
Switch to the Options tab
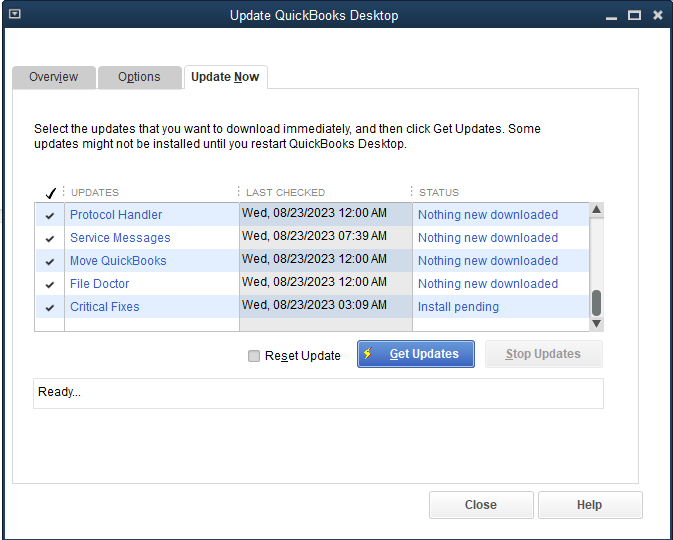(139, 77)
